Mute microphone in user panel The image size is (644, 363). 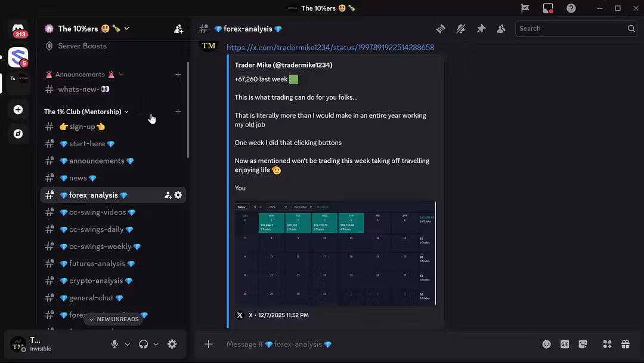pos(114,344)
